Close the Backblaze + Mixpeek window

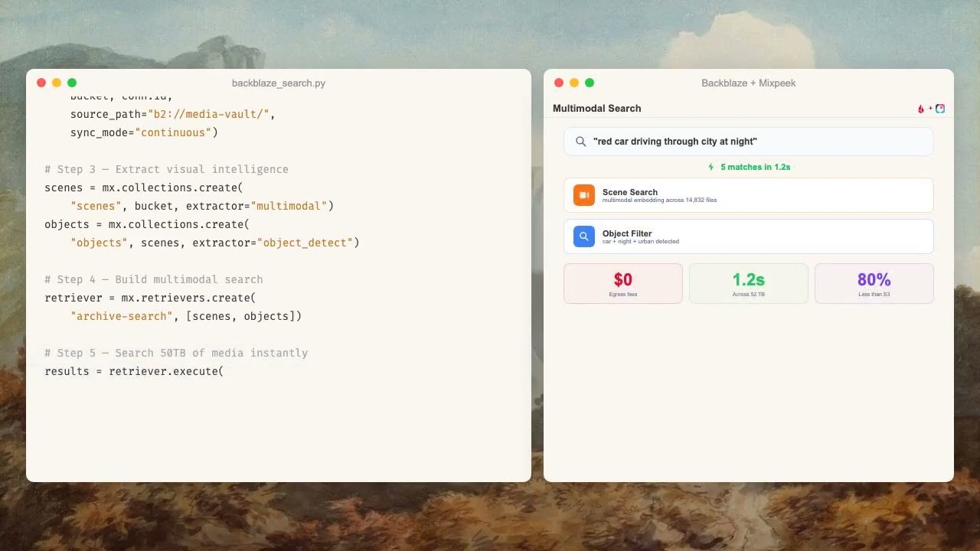click(x=559, y=83)
